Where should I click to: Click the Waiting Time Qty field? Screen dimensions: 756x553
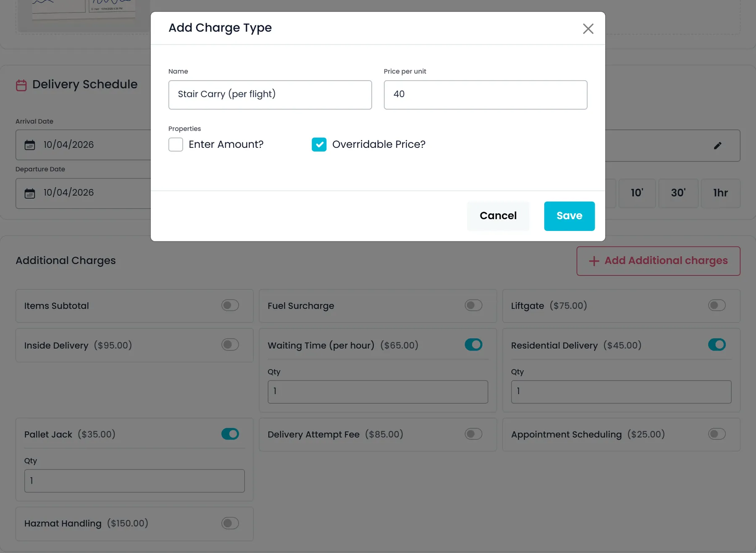pyautogui.click(x=378, y=392)
